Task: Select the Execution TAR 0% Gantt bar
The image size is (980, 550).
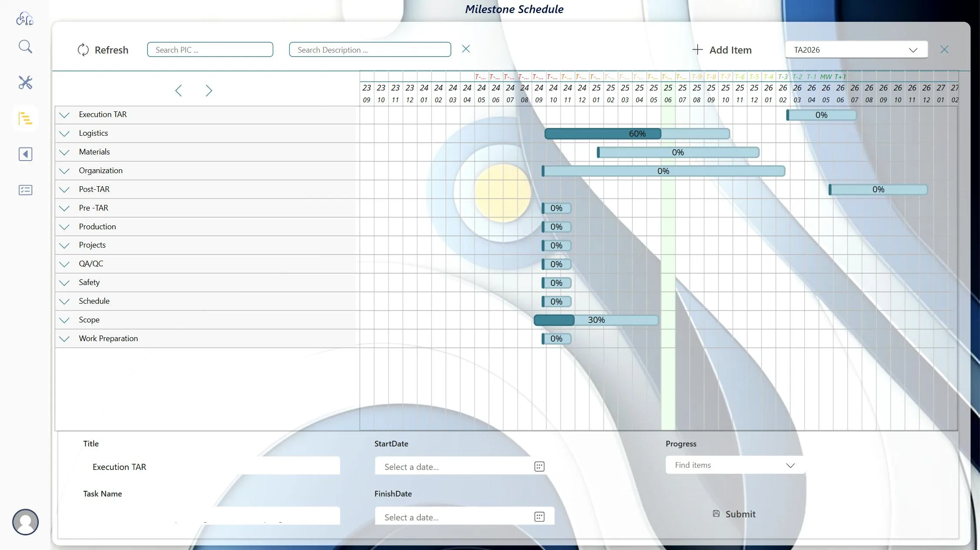Action: point(821,115)
